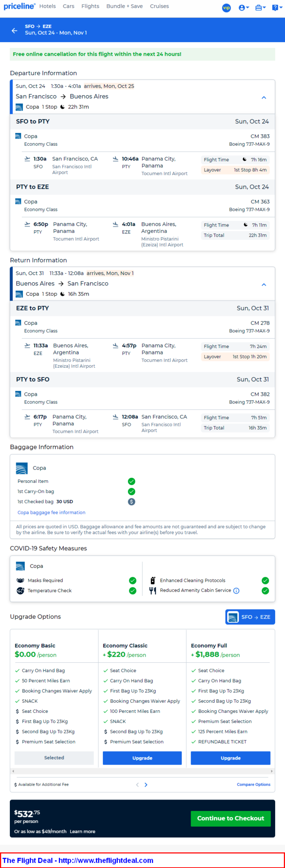
Task: Click the dollar icon for 1st Checked bag
Action: (x=131, y=502)
